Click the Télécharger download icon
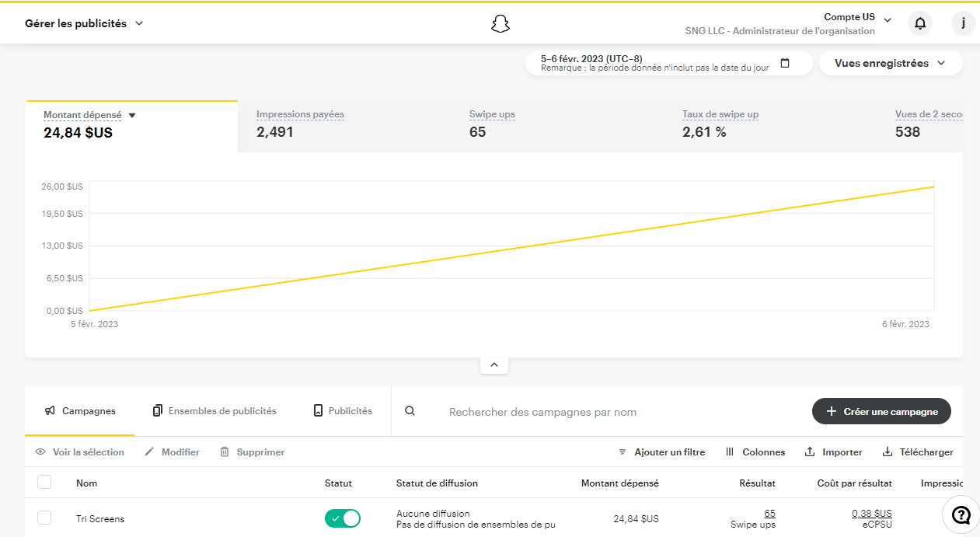980x537 pixels. tap(888, 452)
